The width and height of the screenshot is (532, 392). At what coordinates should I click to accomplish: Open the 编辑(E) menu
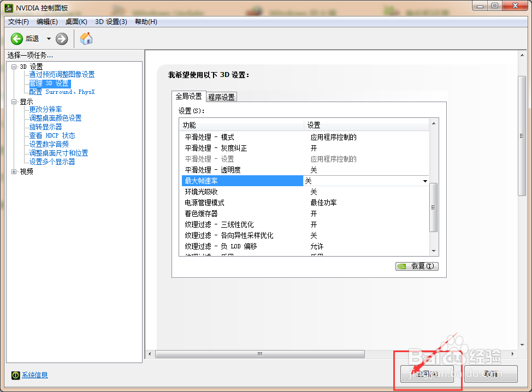47,22
